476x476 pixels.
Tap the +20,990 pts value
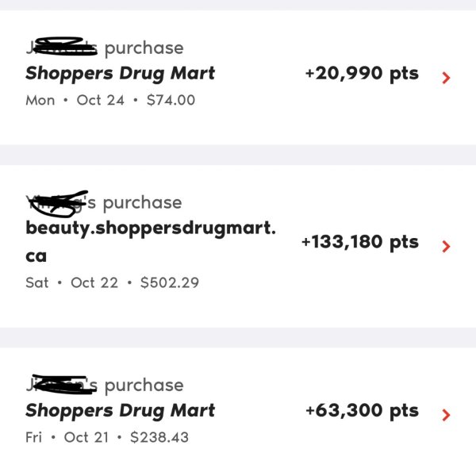coord(361,74)
